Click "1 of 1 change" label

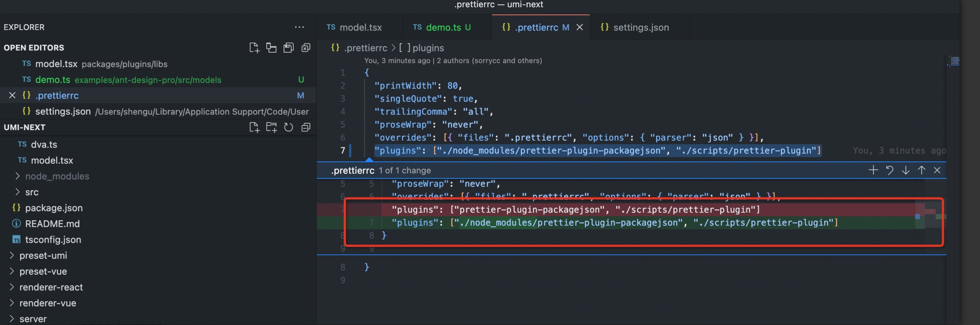[x=404, y=170]
